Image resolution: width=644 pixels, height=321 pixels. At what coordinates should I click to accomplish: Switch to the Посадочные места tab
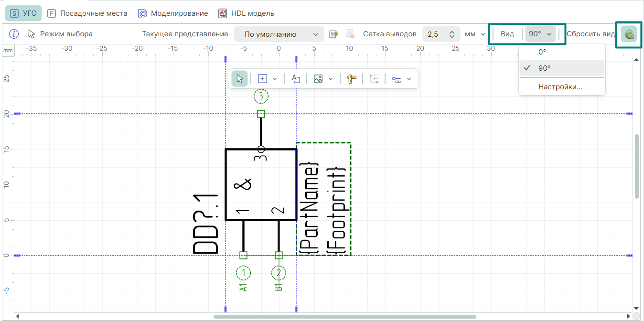pos(87,13)
